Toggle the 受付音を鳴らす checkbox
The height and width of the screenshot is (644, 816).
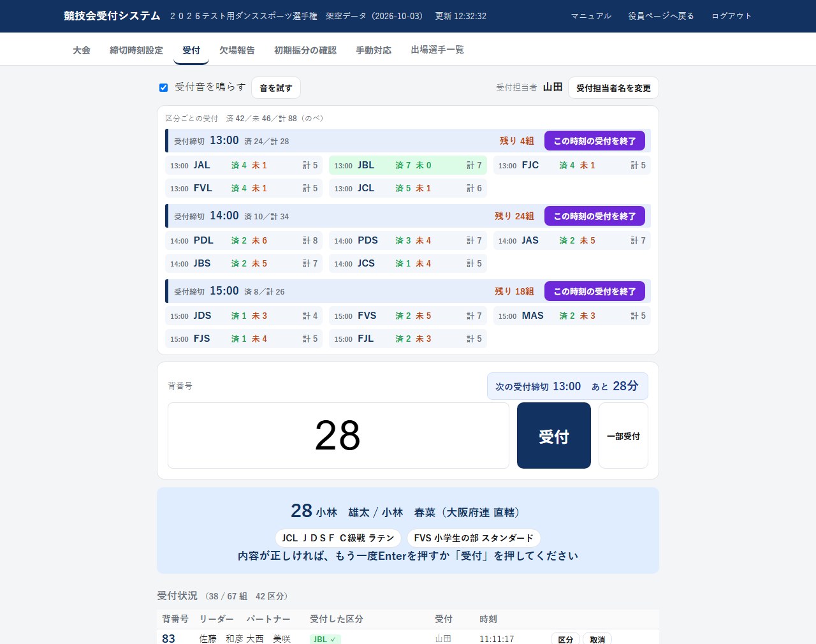pos(163,87)
